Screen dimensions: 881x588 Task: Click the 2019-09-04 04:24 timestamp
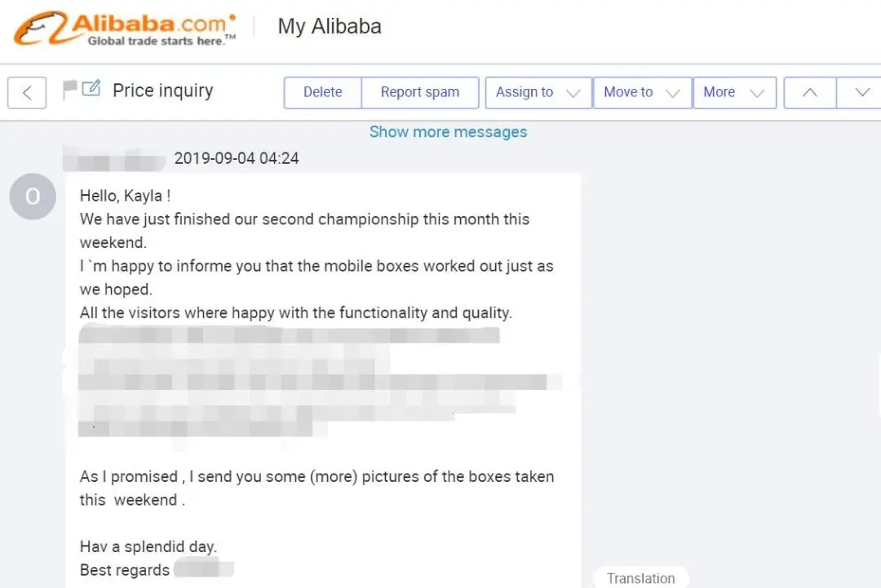[x=237, y=158]
